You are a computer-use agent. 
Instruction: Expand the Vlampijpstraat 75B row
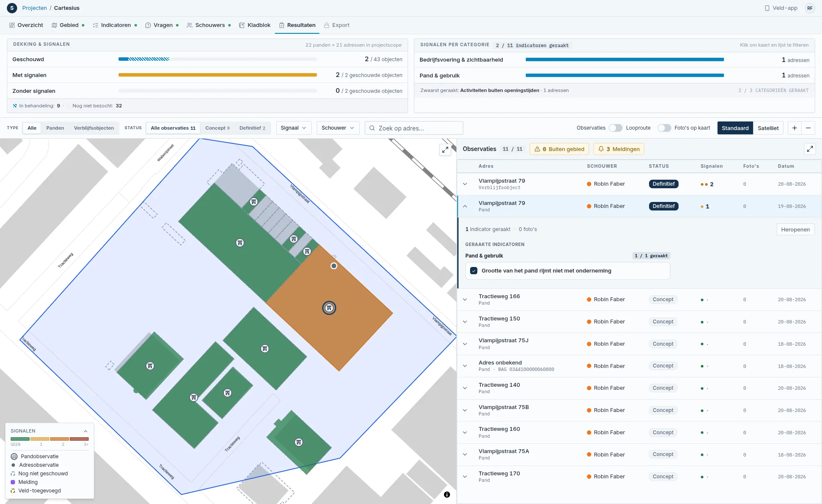click(465, 410)
